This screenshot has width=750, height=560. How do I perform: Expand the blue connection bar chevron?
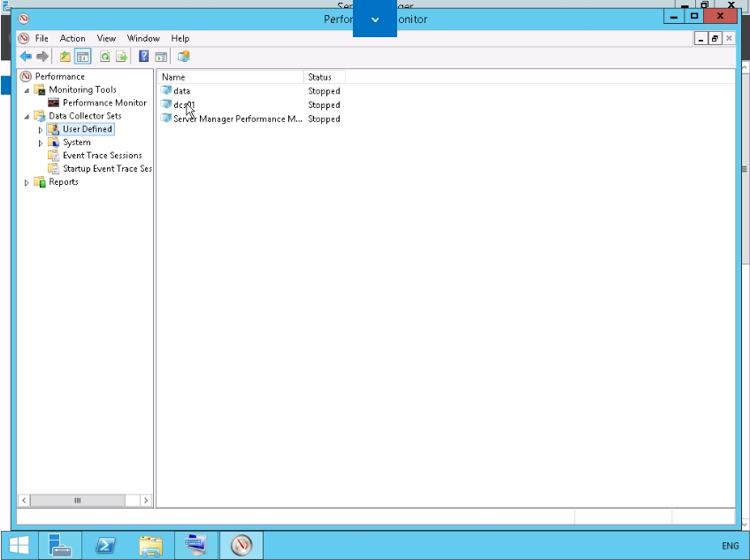click(375, 19)
